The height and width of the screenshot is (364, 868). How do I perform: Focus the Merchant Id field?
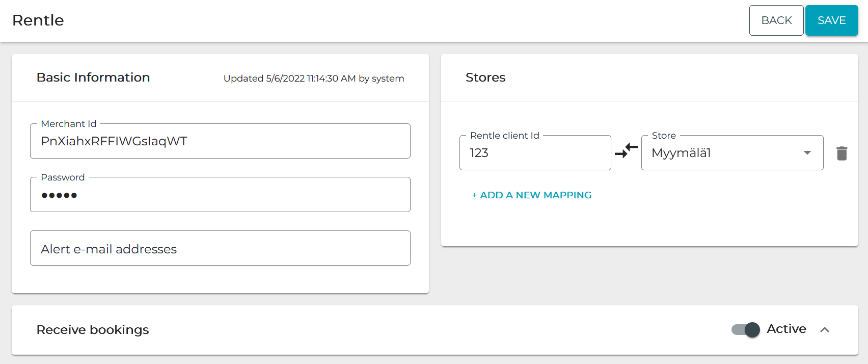coord(220,141)
